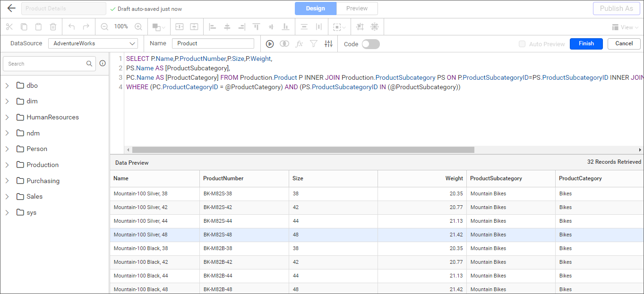Click the Expression fx icon
The image size is (644, 294).
click(299, 44)
